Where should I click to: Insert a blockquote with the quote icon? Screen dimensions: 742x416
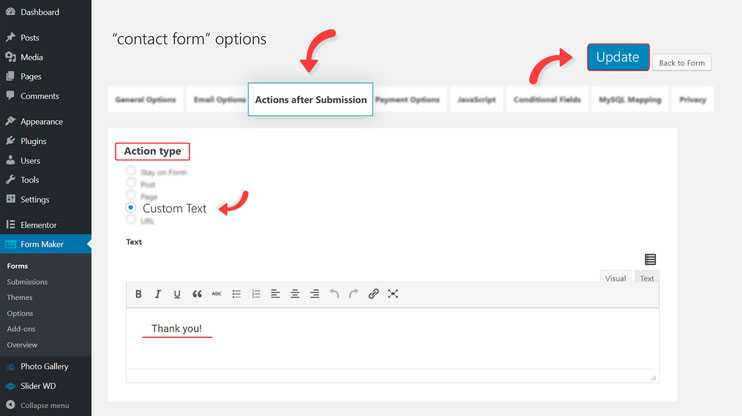click(197, 294)
